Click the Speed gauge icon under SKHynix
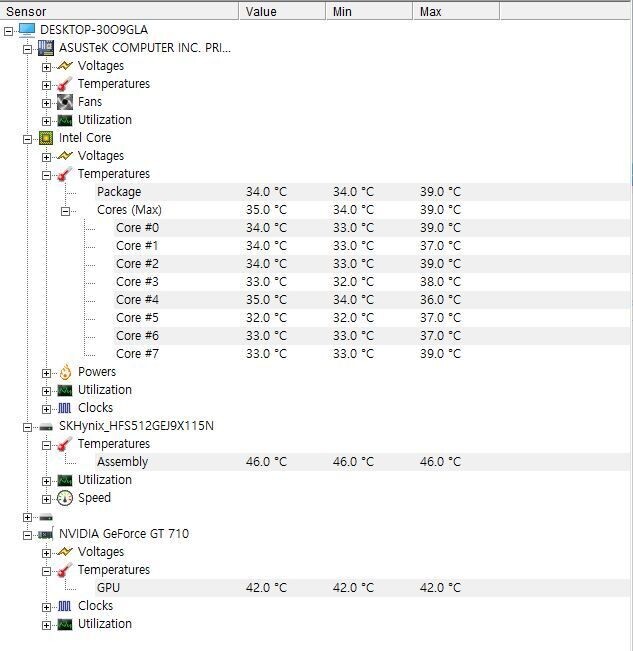 [x=65, y=498]
